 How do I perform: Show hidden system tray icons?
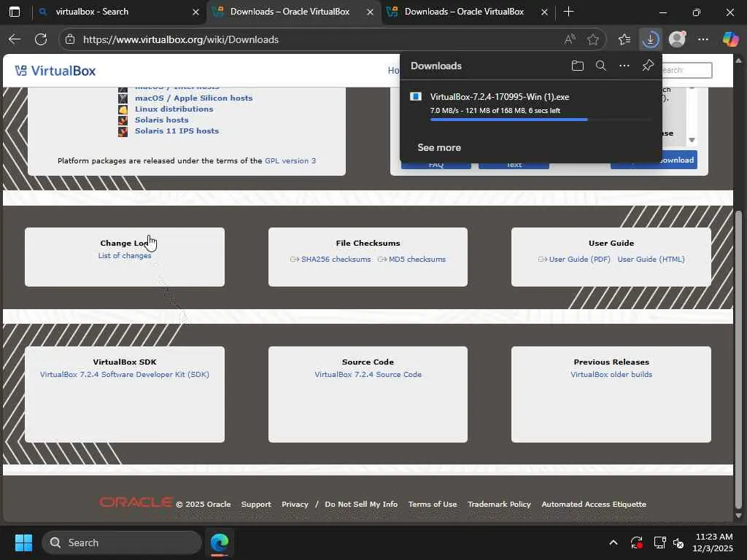613,542
